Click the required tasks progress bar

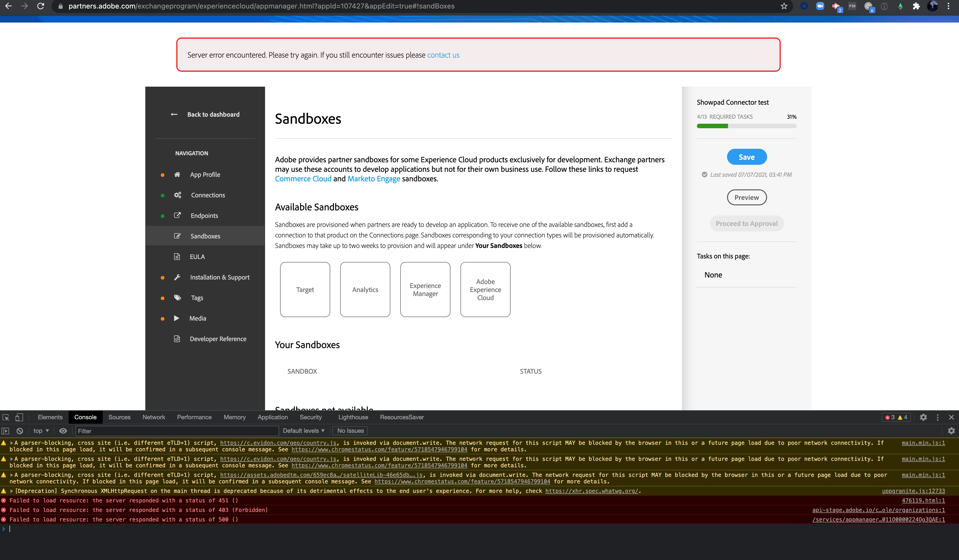(x=746, y=126)
